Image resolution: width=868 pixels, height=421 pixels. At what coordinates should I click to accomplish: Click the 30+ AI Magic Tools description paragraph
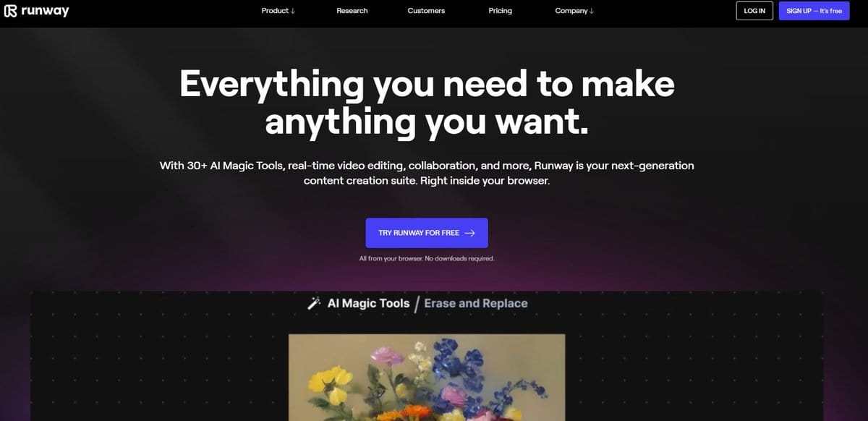pos(427,174)
